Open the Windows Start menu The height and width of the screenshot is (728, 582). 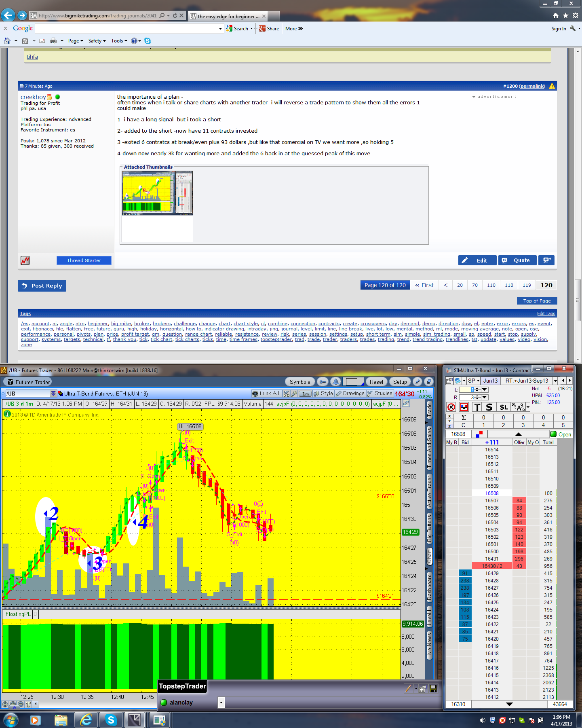pyautogui.click(x=11, y=720)
